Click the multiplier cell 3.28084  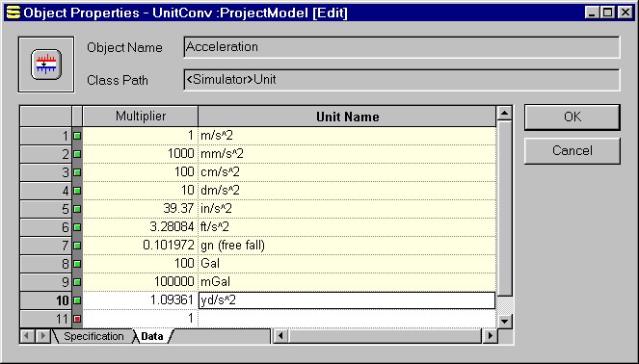coord(141,227)
